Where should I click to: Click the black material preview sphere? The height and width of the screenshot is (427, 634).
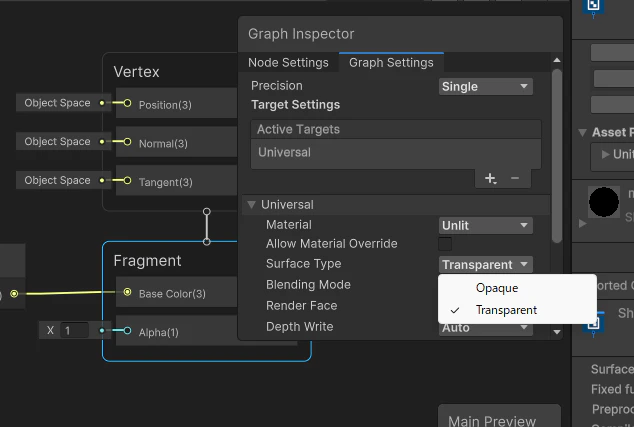tap(604, 203)
